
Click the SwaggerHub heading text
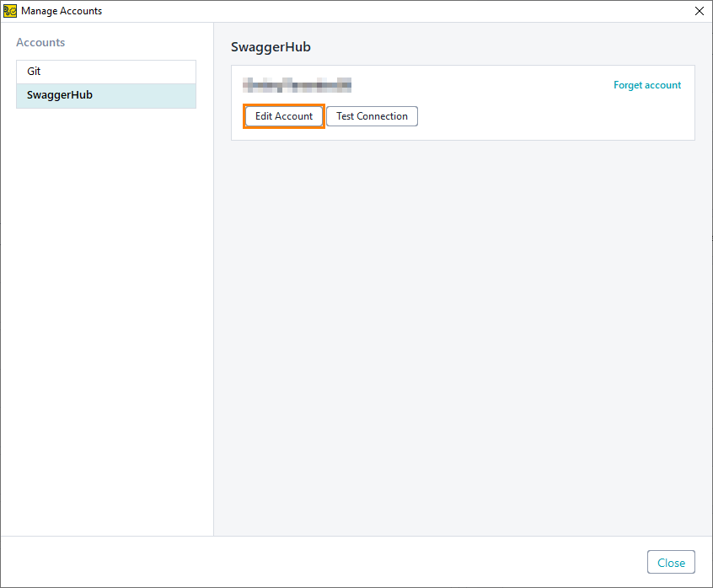coord(271,47)
